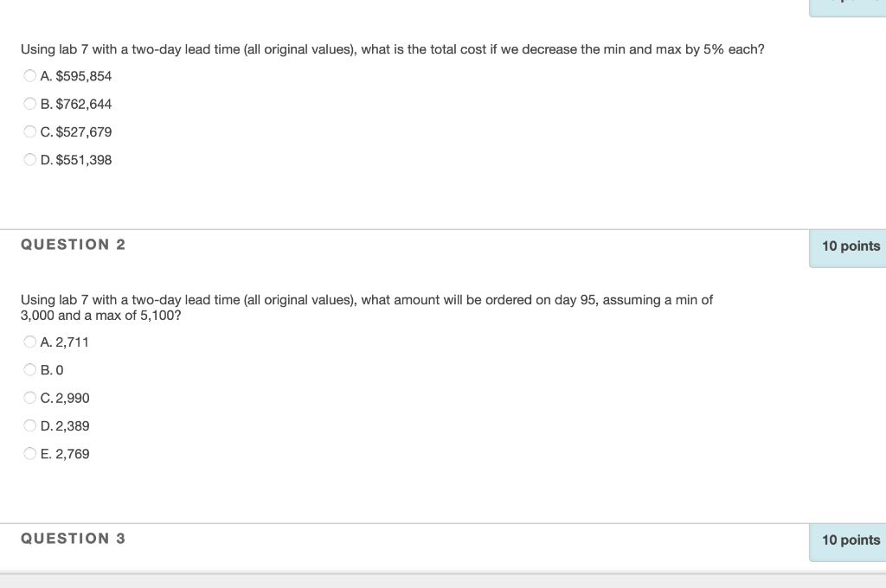This screenshot has height=588, width=886.
Task: Click the 10 points badge beside Question 2
Action: 851,246
